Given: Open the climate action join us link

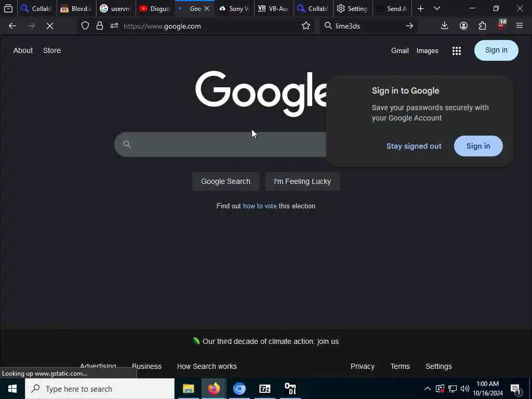Looking at the screenshot, I should [270, 341].
